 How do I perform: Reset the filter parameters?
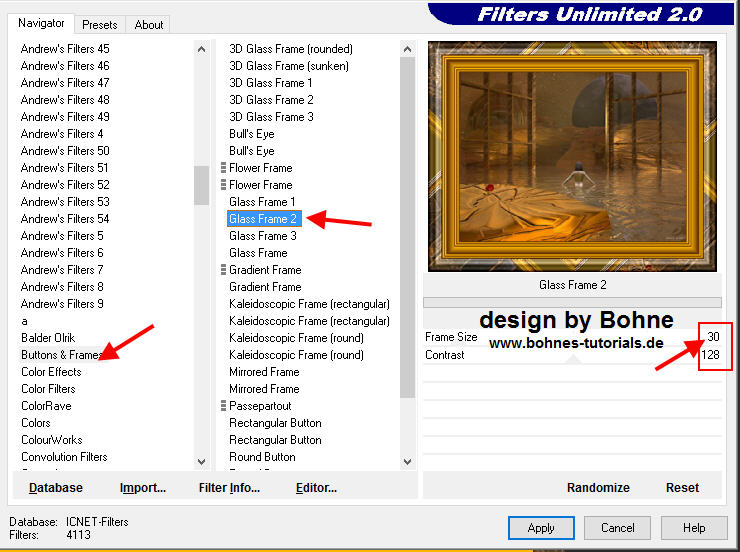pos(682,488)
